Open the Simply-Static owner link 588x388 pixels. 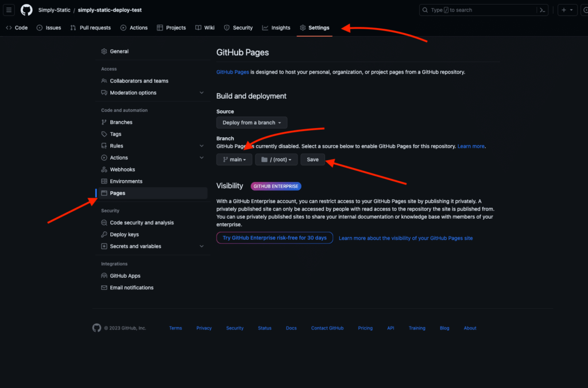pyautogui.click(x=54, y=10)
